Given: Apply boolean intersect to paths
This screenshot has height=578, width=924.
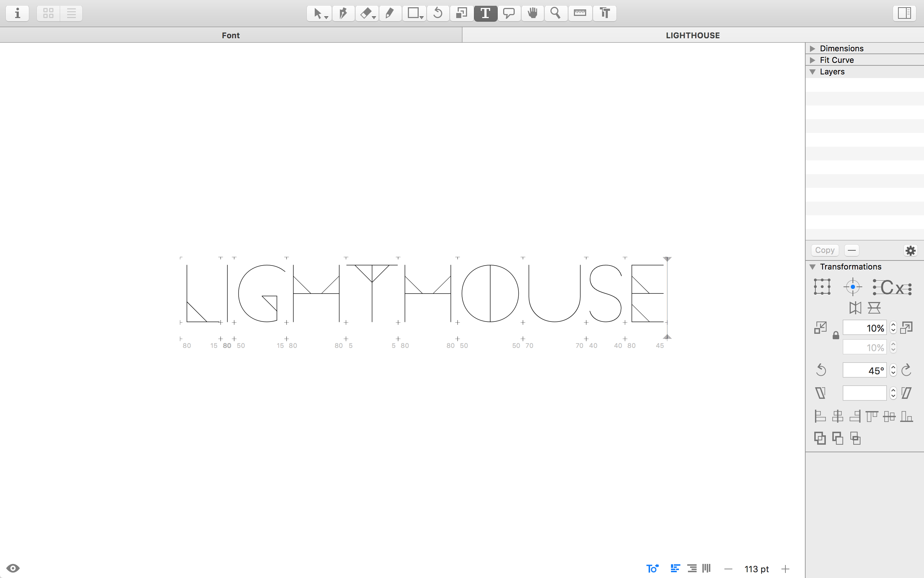Looking at the screenshot, I should [855, 438].
